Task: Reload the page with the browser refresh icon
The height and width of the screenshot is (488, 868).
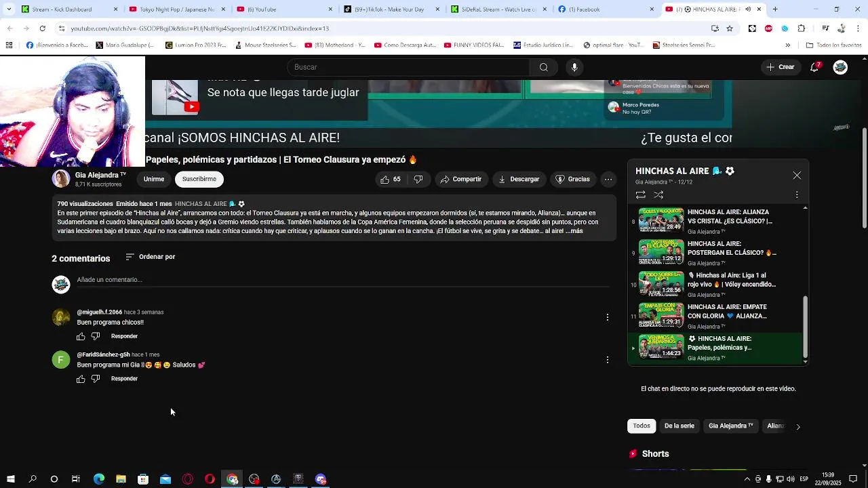Action: pyautogui.click(x=42, y=28)
